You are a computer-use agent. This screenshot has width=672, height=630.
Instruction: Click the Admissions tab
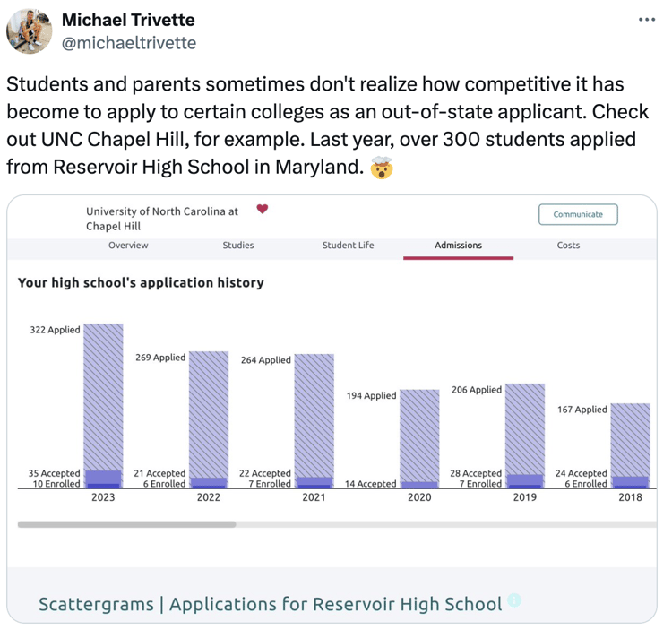(458, 246)
